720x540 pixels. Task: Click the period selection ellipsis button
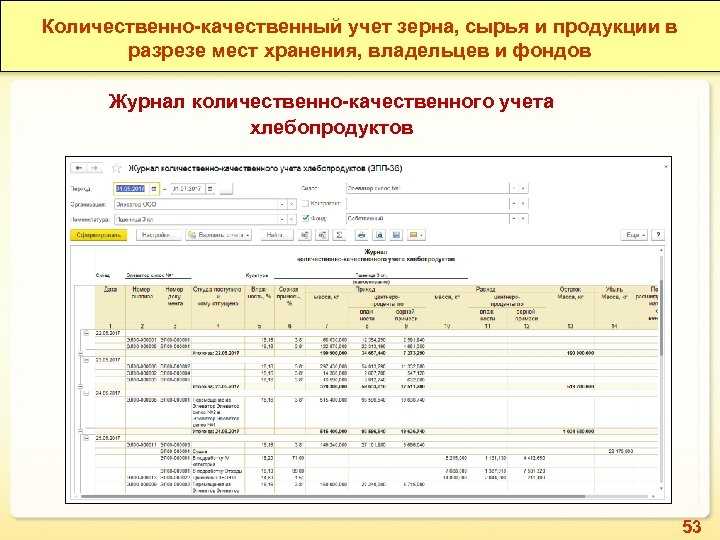226,189
